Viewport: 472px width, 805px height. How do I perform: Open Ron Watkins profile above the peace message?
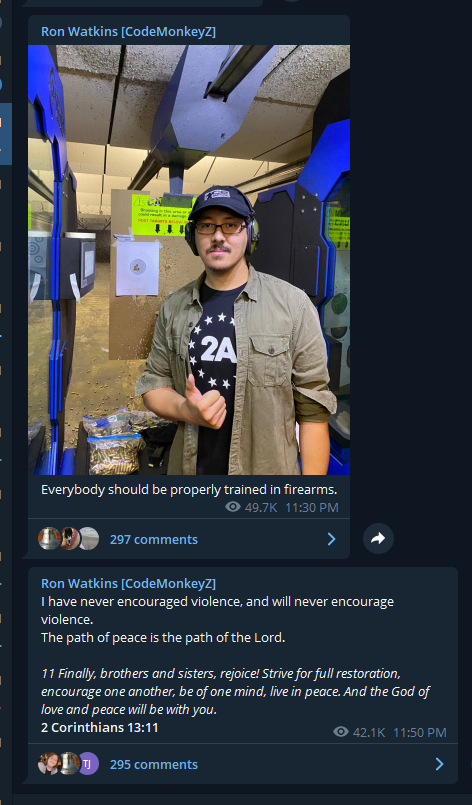point(128,584)
